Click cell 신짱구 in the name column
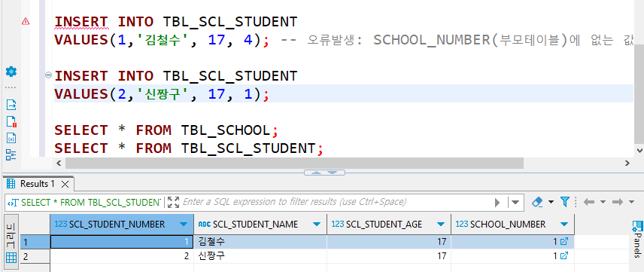Viewport: 644px width, 272px height. [260, 256]
